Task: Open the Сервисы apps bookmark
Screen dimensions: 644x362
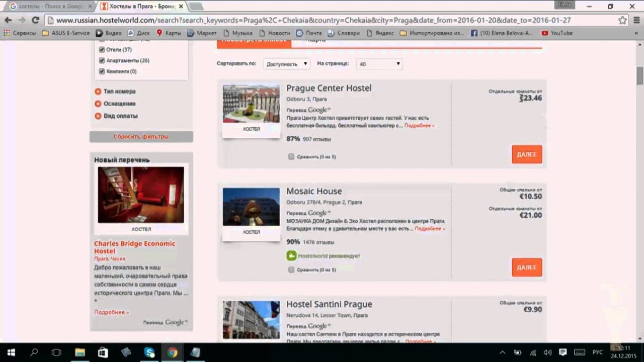Action: point(20,33)
